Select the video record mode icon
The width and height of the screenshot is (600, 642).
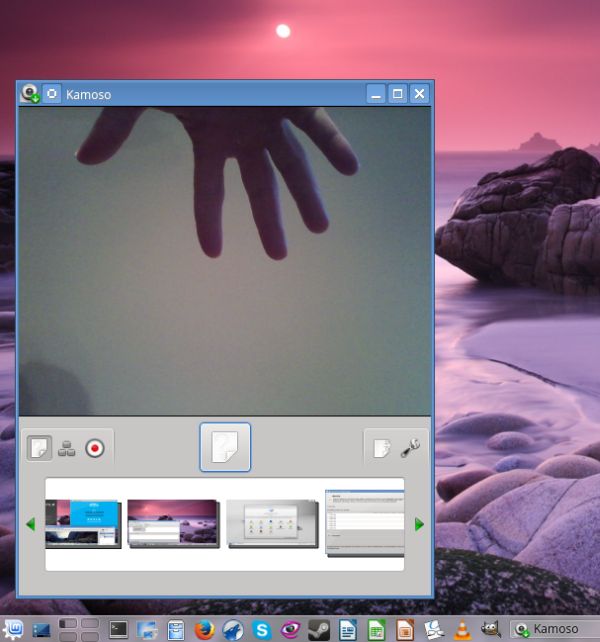[95, 448]
